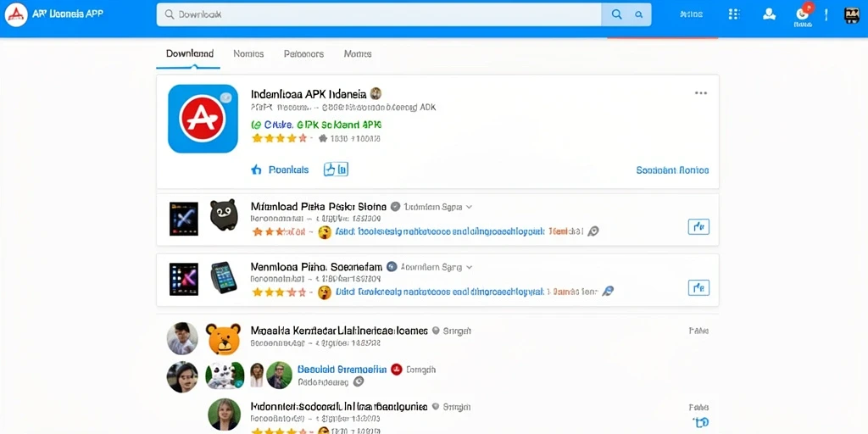The image size is (868, 434).
Task: Open the phone notification icon with the red badge
Action: [x=803, y=14]
